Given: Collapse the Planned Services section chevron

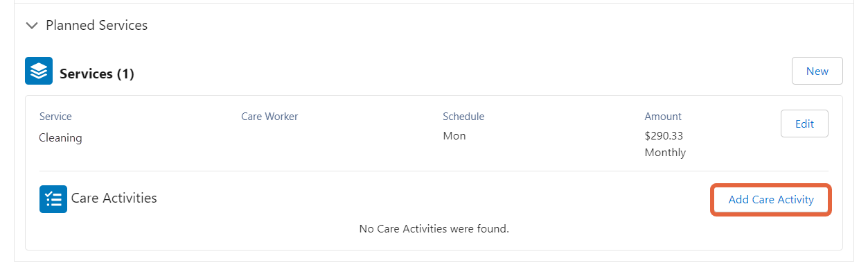Looking at the screenshot, I should click(31, 26).
